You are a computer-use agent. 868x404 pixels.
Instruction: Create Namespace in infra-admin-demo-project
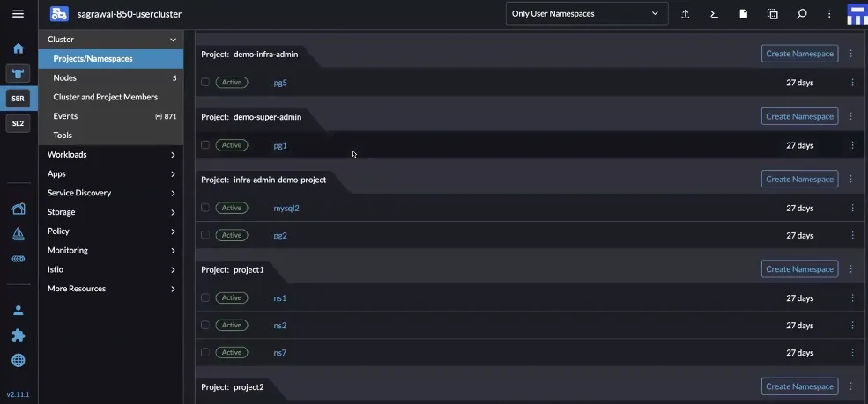(799, 179)
